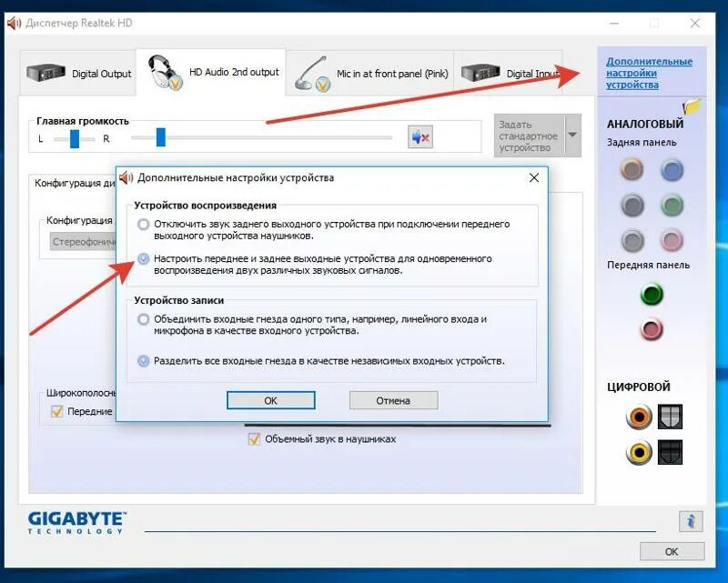The image size is (728, 583).
Task: Click the main volume slider handle
Action: point(161,137)
